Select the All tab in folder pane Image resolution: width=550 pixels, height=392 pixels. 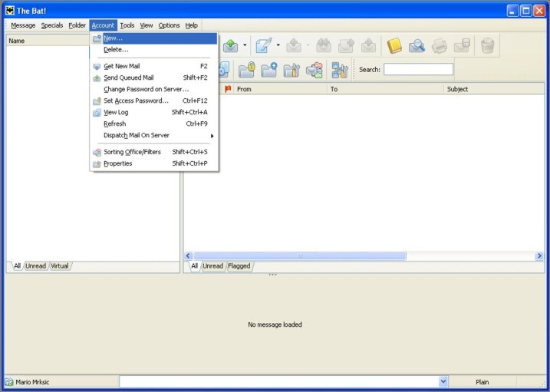(x=17, y=265)
